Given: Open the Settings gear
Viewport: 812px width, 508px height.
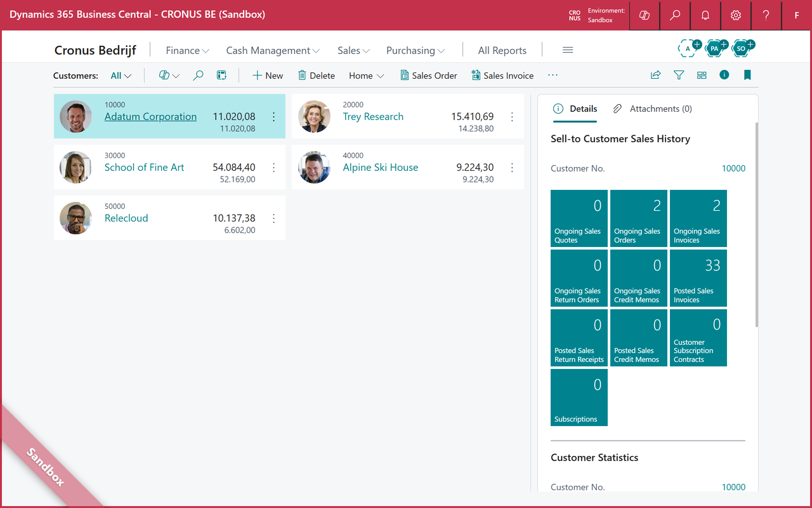Looking at the screenshot, I should point(736,15).
